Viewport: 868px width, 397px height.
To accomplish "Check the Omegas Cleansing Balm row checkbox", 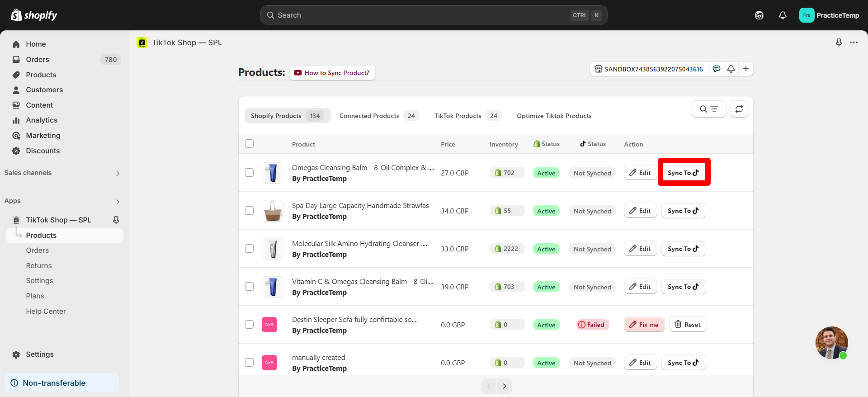I will [x=249, y=173].
